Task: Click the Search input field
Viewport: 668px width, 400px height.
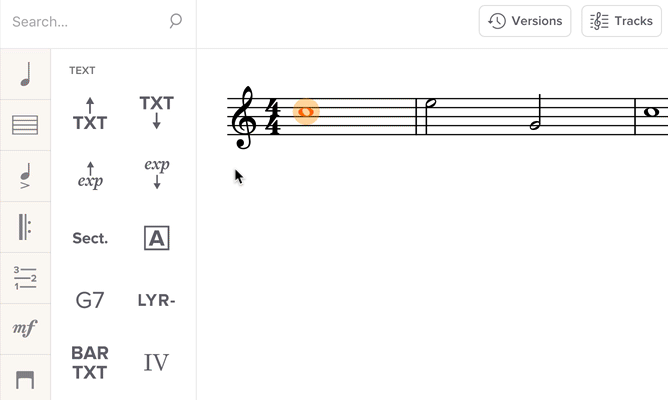Action: [85, 21]
